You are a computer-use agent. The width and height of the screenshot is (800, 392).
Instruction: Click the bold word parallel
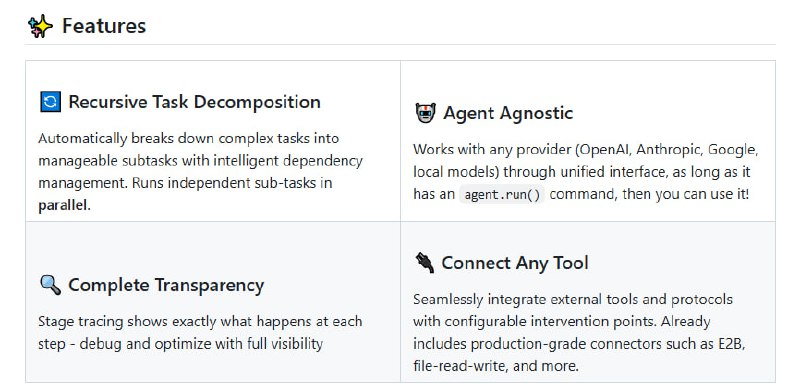coord(64,206)
